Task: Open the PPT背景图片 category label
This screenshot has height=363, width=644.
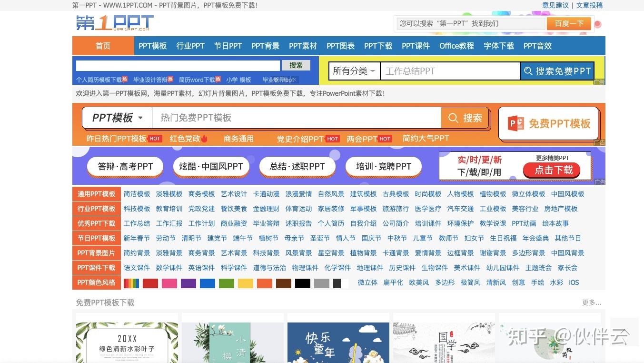Action: coord(97,253)
